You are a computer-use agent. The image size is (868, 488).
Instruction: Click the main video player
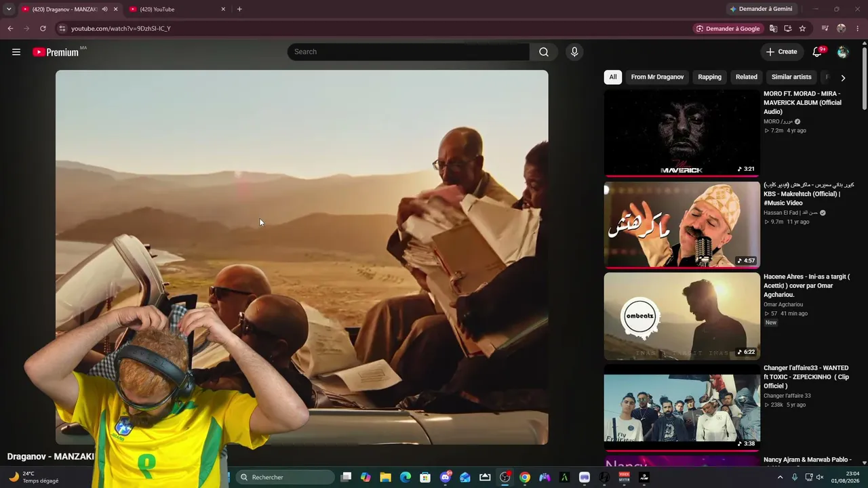[x=302, y=258]
